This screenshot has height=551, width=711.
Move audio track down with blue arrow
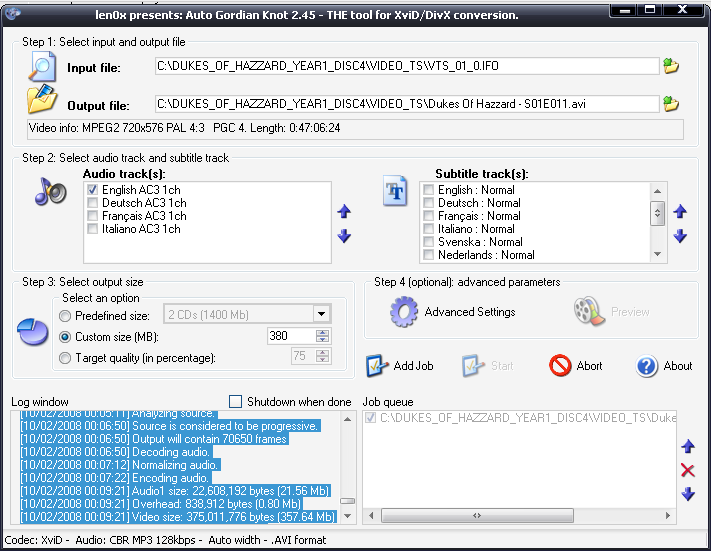click(344, 236)
